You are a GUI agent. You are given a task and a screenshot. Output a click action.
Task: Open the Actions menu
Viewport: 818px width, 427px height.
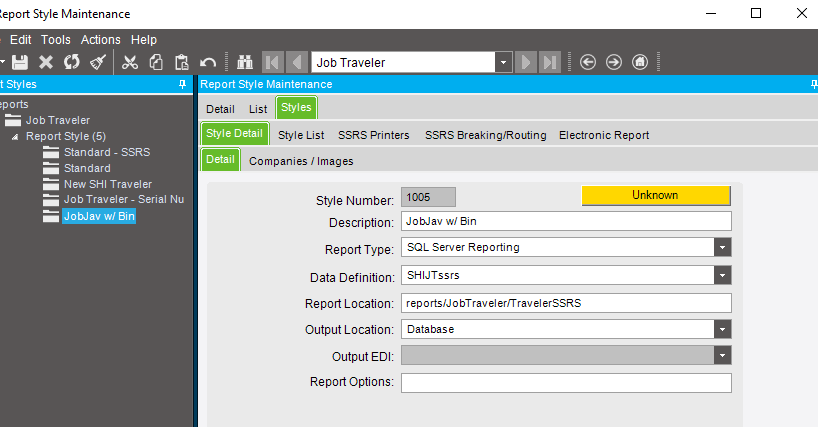point(101,40)
